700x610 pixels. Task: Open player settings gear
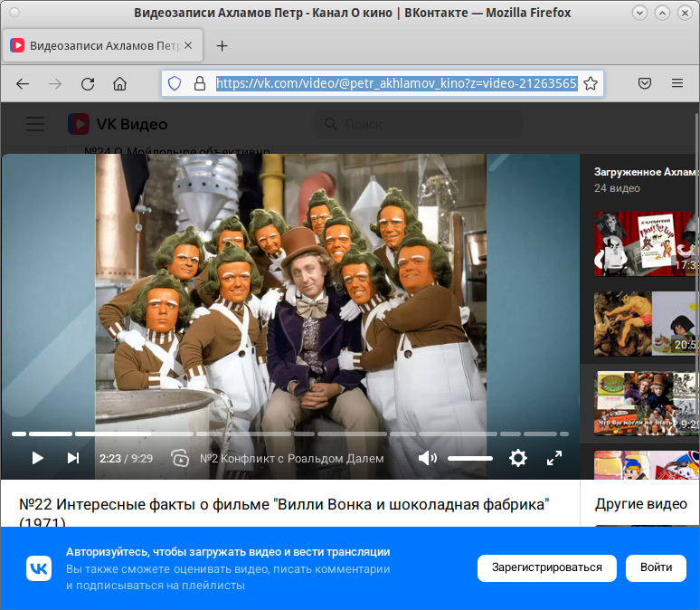tap(518, 458)
